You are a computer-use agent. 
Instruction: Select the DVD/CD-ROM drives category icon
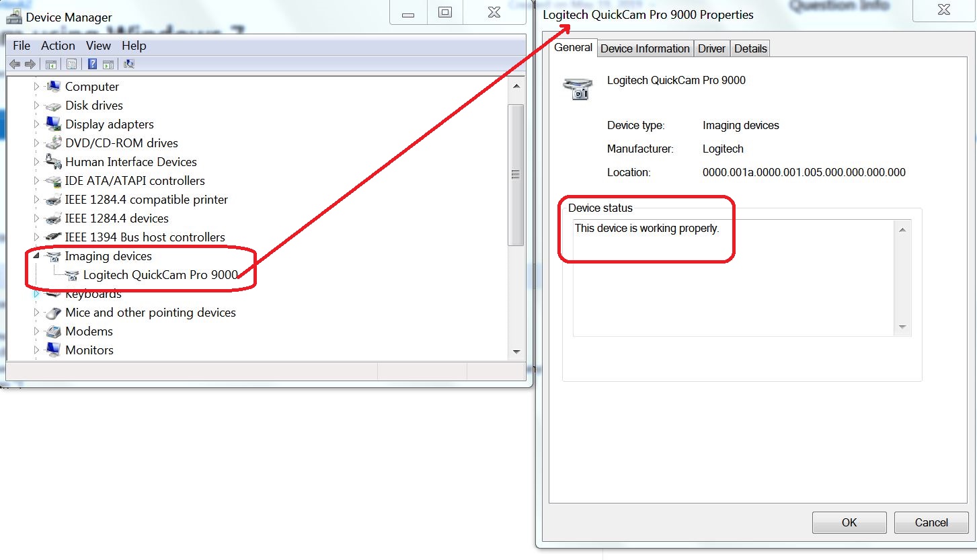click(53, 143)
